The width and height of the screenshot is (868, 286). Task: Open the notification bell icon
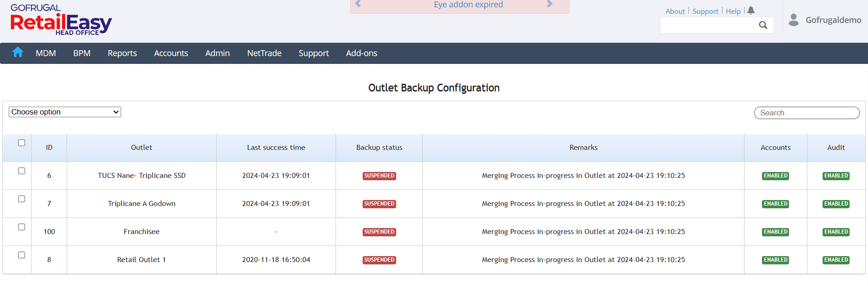click(751, 11)
